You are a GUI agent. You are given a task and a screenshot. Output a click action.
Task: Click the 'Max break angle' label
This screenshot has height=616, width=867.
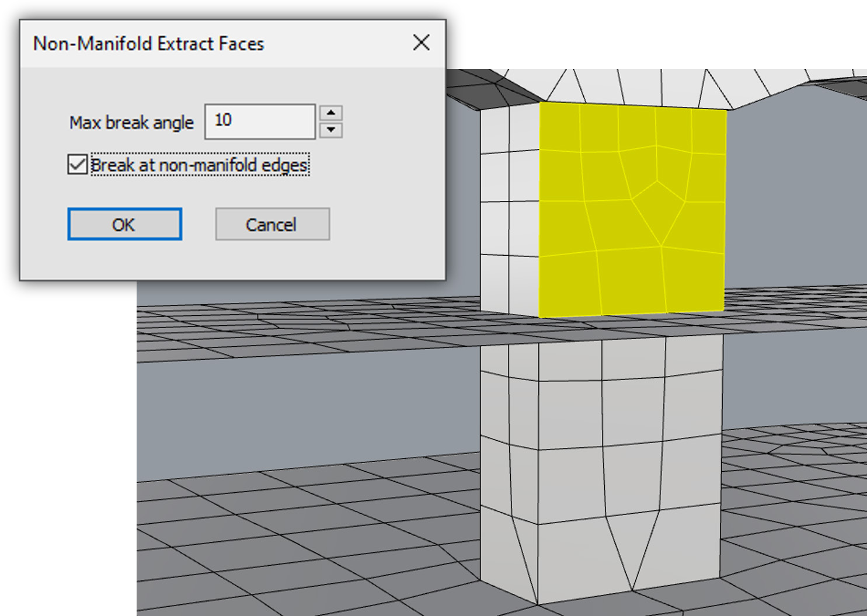(131, 123)
